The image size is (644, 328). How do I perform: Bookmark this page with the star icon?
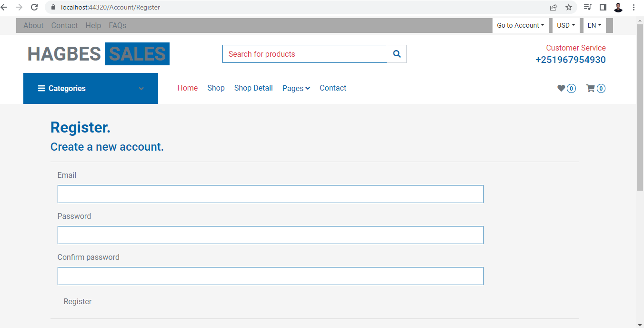[569, 7]
